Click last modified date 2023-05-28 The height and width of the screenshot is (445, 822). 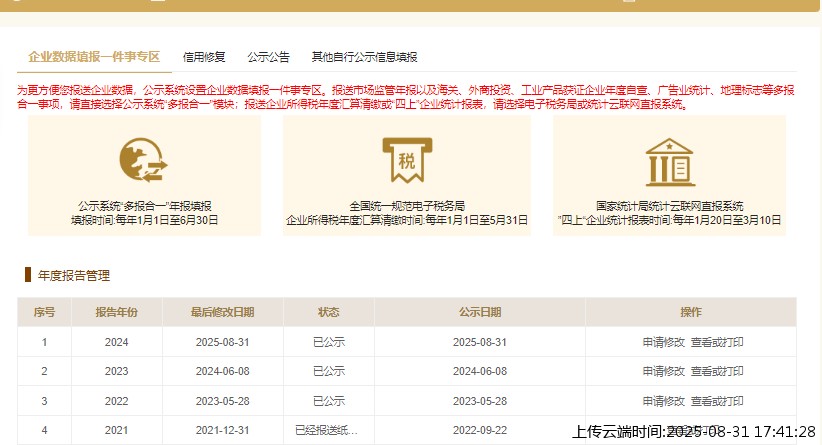(222, 401)
